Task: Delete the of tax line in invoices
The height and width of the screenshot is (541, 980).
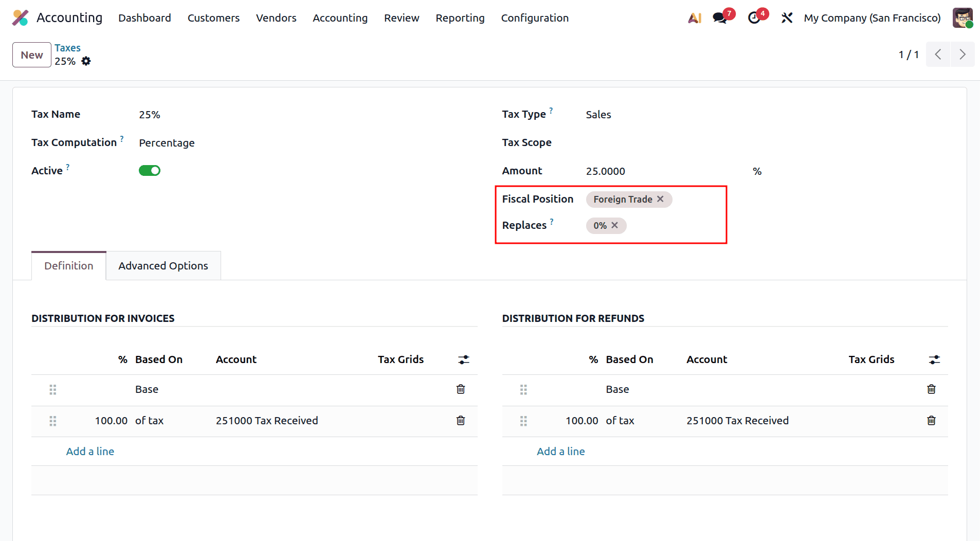Action: pos(461,421)
